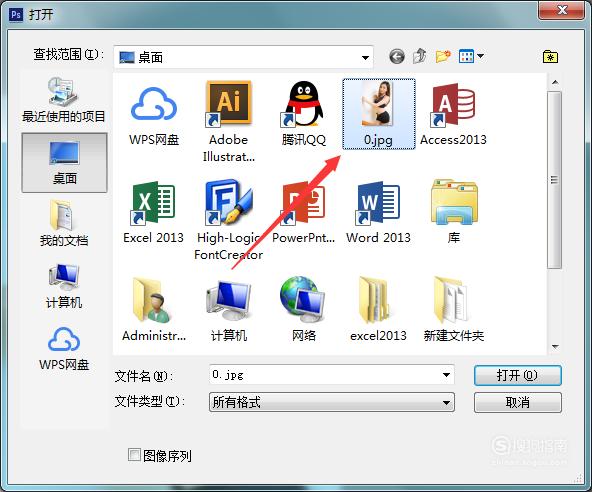The height and width of the screenshot is (492, 592).
Task: Click the up one level folder button
Action: point(419,56)
